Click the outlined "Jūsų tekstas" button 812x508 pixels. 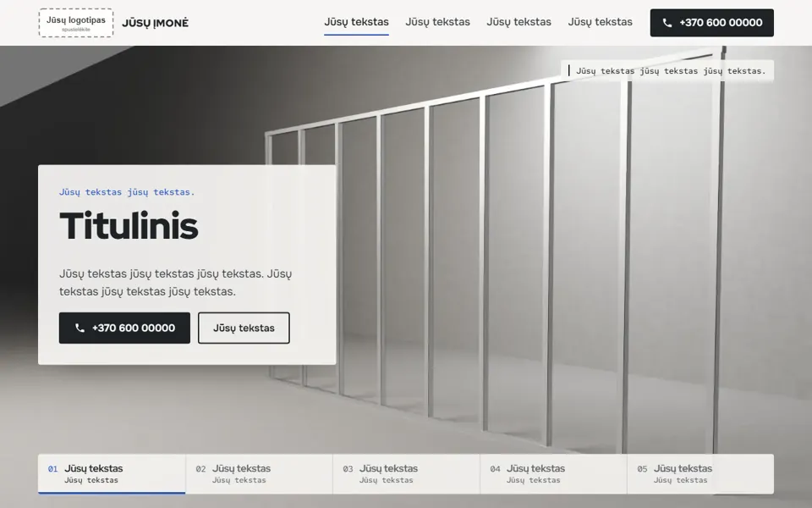click(x=244, y=328)
